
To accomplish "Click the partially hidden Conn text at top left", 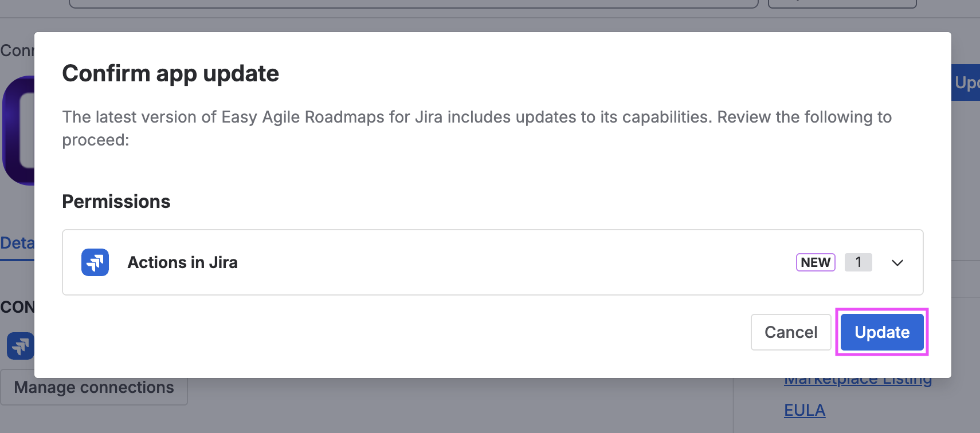I will tap(17, 50).
